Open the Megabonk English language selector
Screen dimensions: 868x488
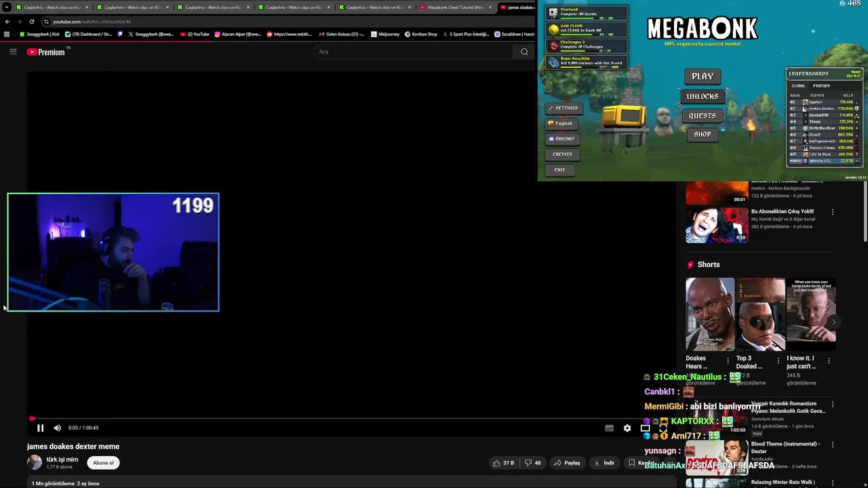pos(561,123)
